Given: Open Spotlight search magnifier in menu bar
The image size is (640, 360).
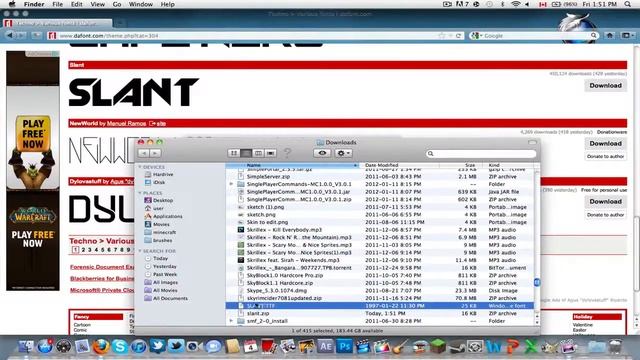Looking at the screenshot, I should tap(628, 4).
